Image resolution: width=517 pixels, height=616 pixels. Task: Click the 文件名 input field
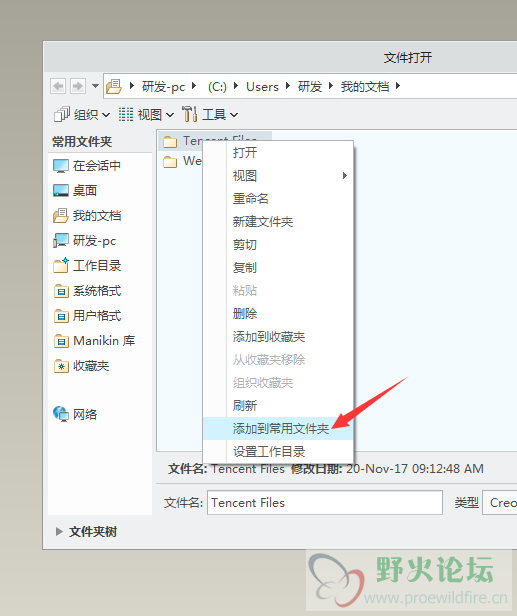(x=325, y=502)
